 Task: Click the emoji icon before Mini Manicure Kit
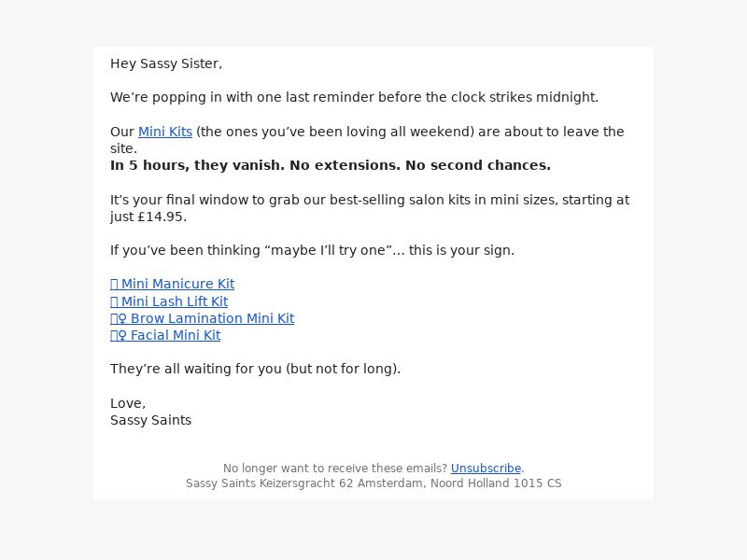pos(114,285)
